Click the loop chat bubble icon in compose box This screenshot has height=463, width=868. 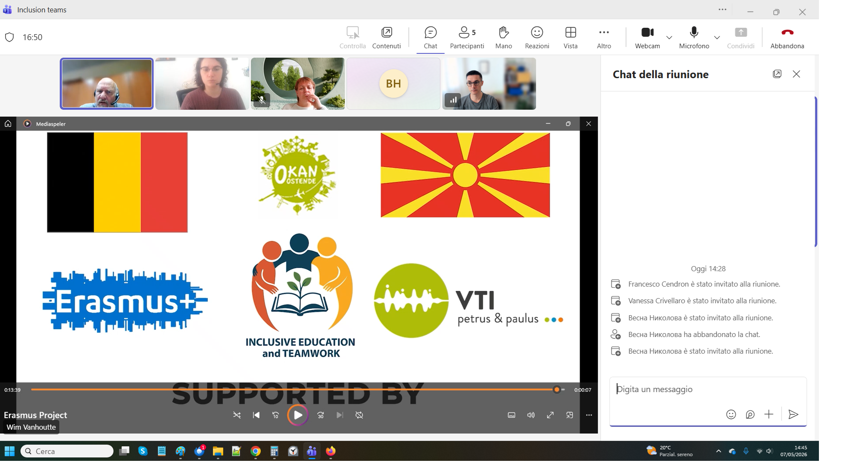pos(750,414)
